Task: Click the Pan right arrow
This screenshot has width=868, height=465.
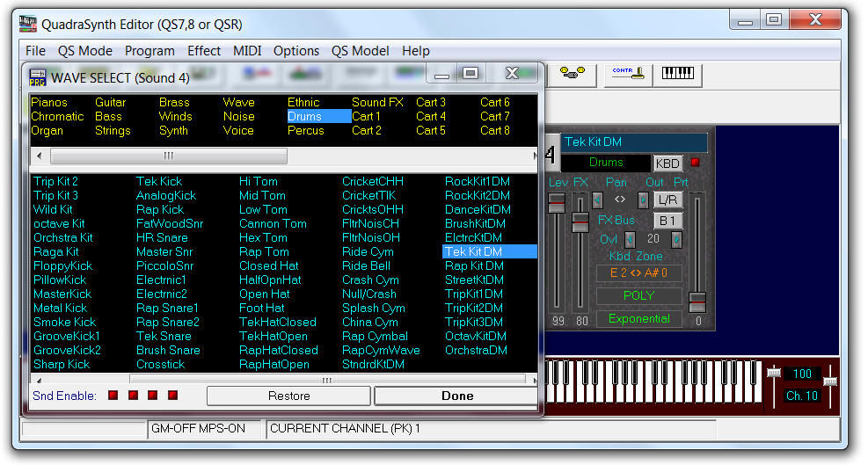Action: click(643, 200)
